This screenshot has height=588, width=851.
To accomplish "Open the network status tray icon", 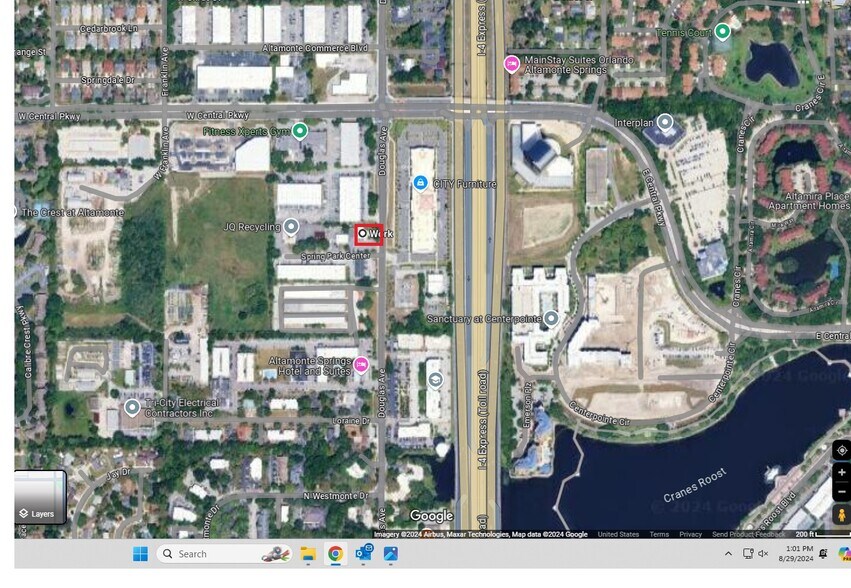I will (748, 554).
